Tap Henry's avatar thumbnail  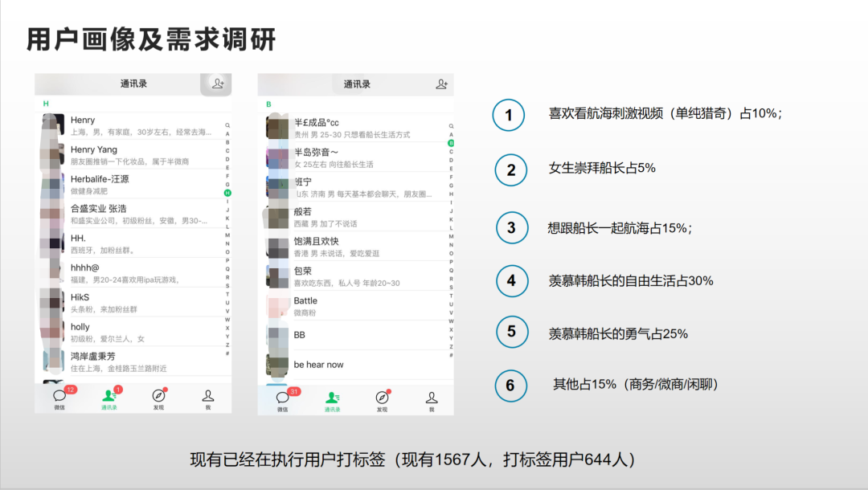click(52, 125)
